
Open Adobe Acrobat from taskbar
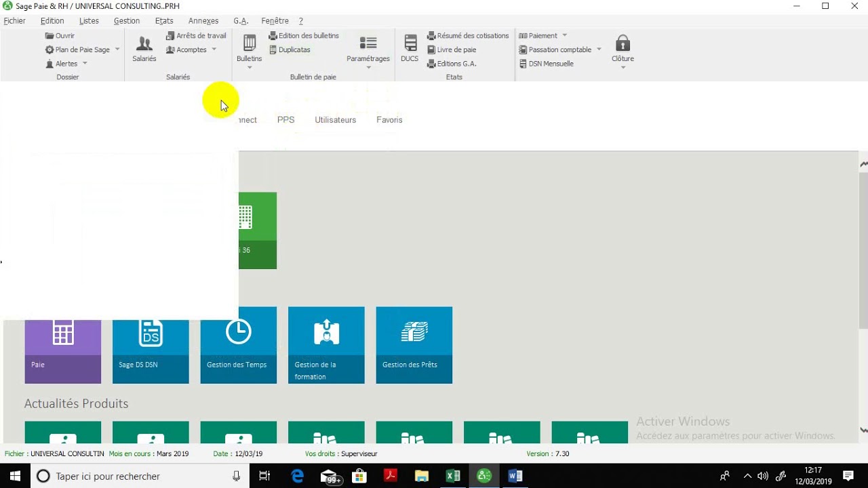pyautogui.click(x=391, y=476)
